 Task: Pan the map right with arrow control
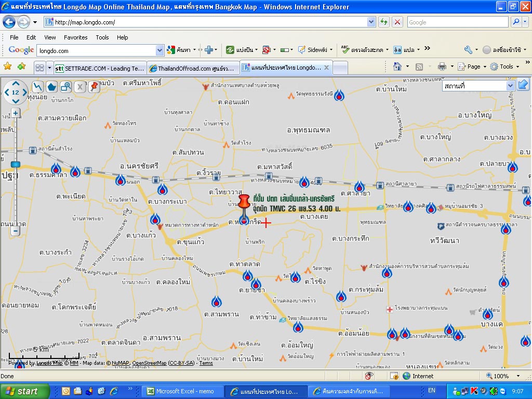pyautogui.click(x=24, y=92)
